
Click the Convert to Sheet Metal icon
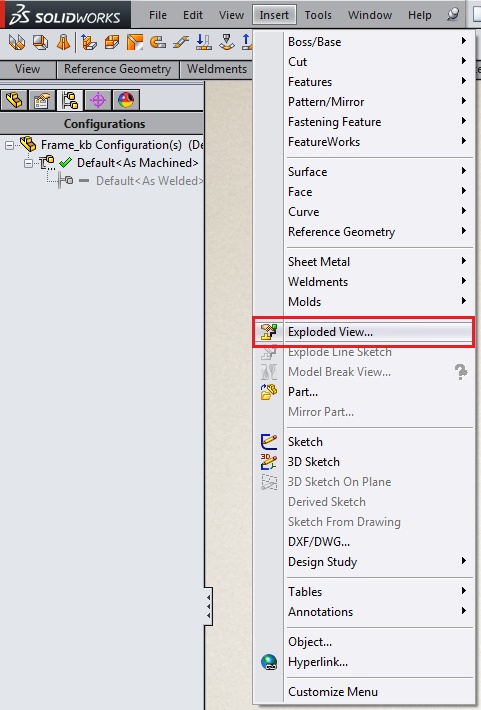41,43
